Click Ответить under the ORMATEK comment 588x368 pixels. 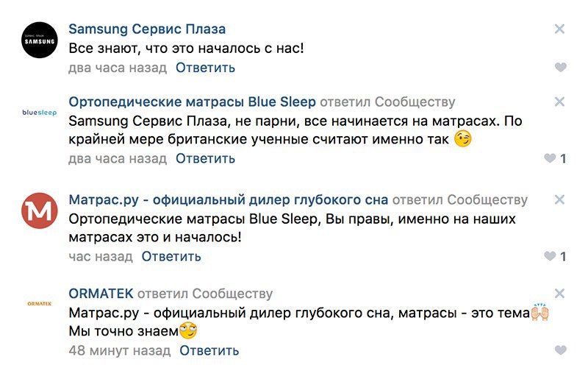[x=209, y=350]
